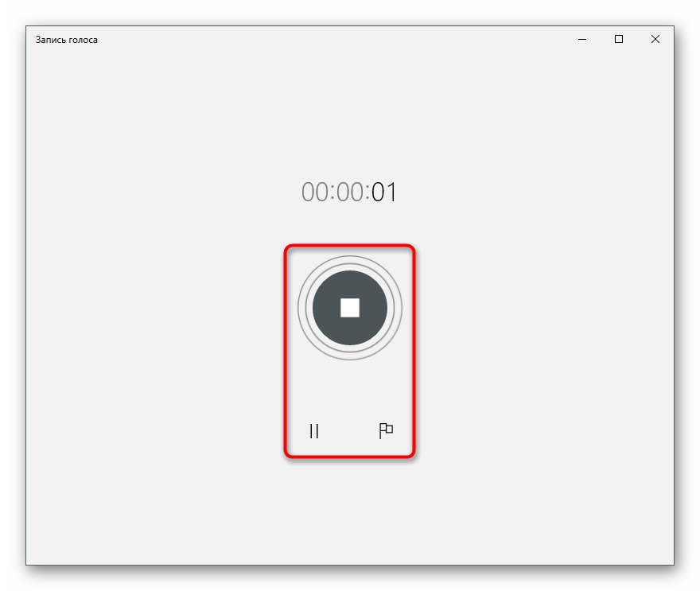Viewport: 700px width, 591px height.
Task: Close the Запись голоса window
Action: coord(655,39)
